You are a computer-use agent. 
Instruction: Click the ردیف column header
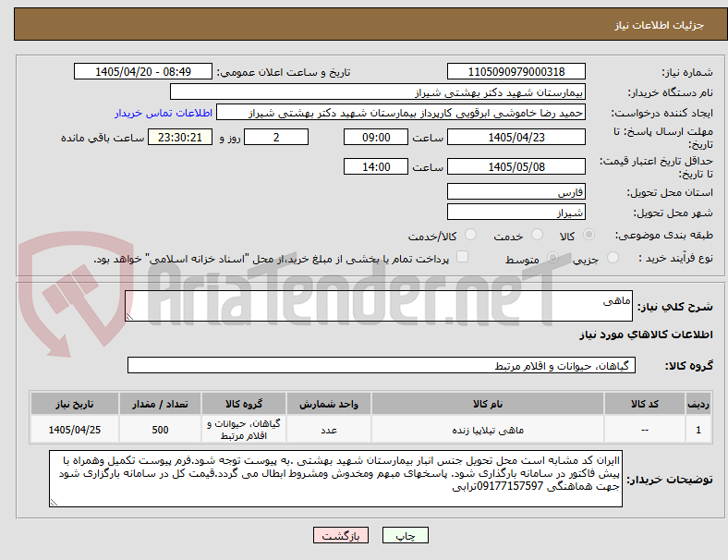(x=698, y=404)
